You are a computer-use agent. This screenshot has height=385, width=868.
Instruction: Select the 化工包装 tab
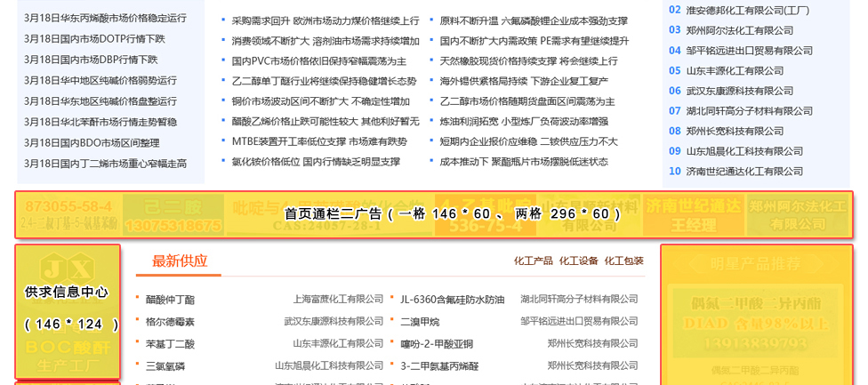(x=623, y=261)
